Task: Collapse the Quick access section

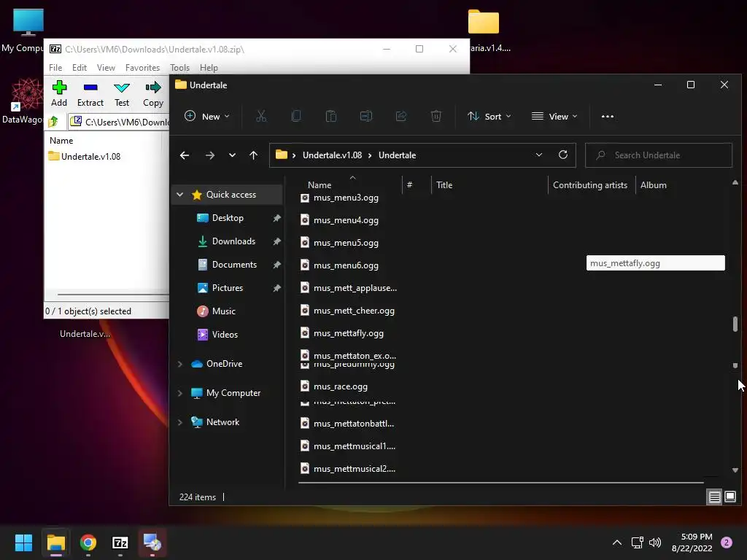Action: (180, 194)
